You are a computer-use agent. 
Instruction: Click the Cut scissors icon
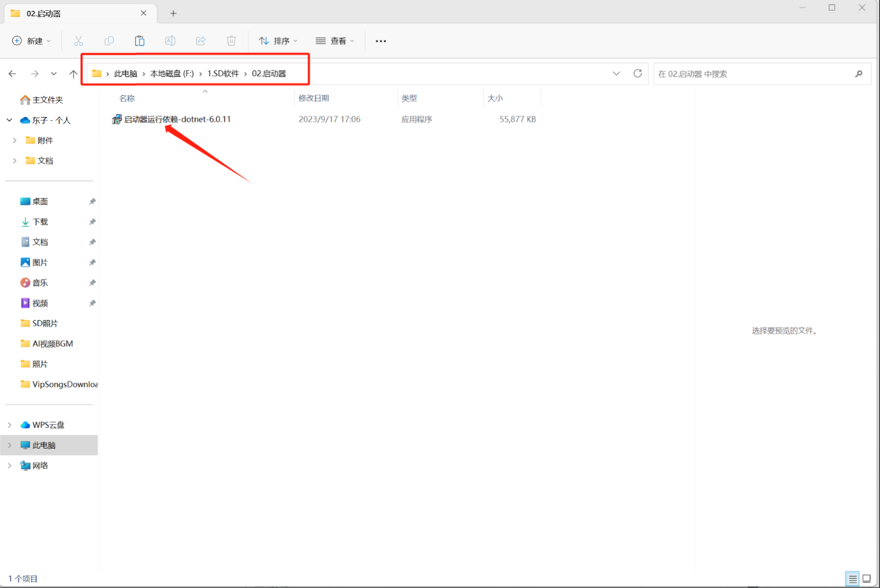(x=79, y=41)
